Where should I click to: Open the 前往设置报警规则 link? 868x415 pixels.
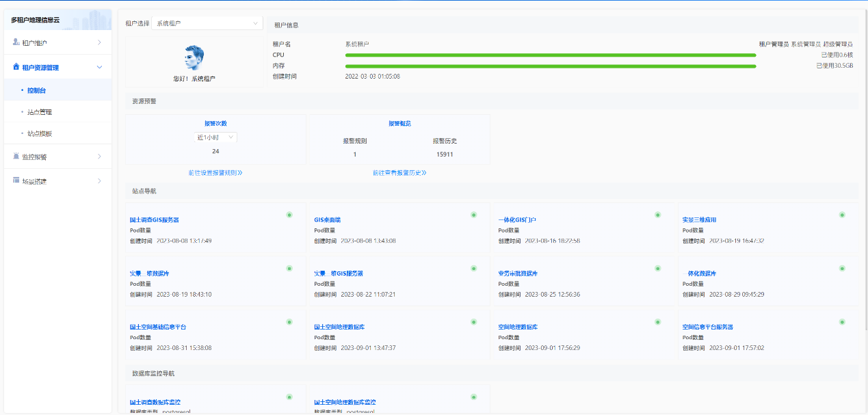pos(215,172)
